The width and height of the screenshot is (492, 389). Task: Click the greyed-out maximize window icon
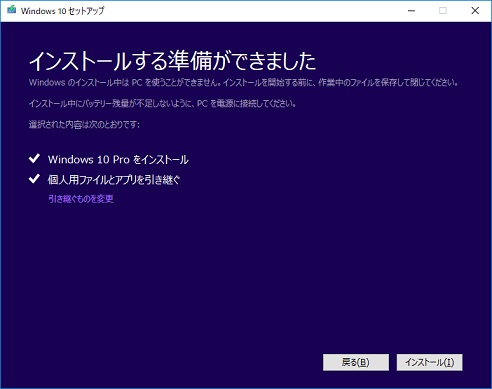pyautogui.click(x=443, y=11)
